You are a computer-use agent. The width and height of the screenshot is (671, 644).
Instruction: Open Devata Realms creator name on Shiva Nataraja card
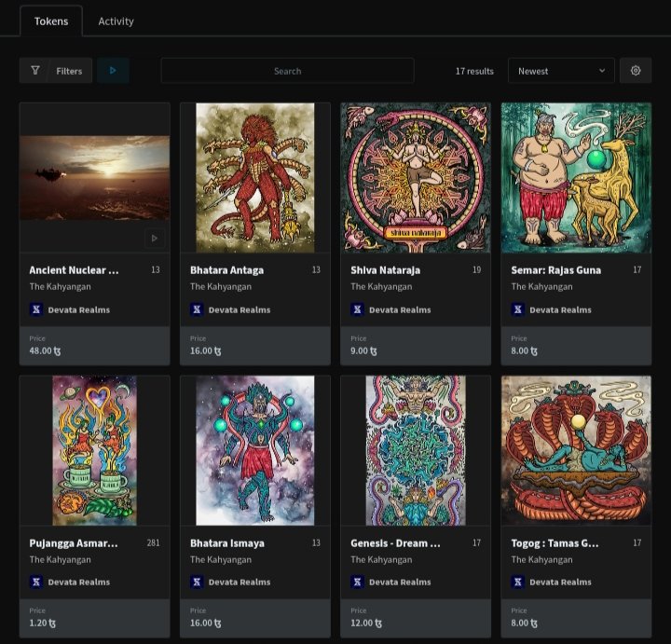pyautogui.click(x=400, y=309)
